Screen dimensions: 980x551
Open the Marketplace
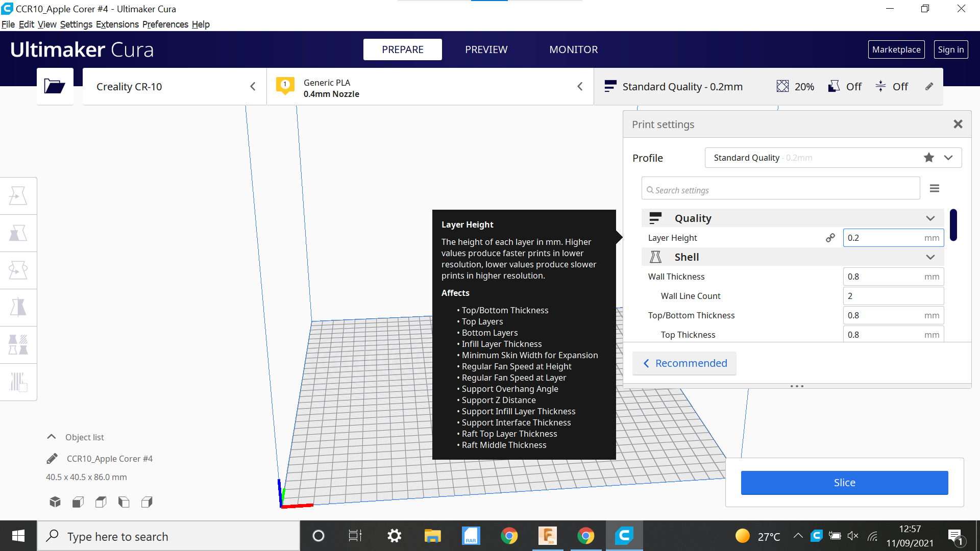[x=896, y=49]
